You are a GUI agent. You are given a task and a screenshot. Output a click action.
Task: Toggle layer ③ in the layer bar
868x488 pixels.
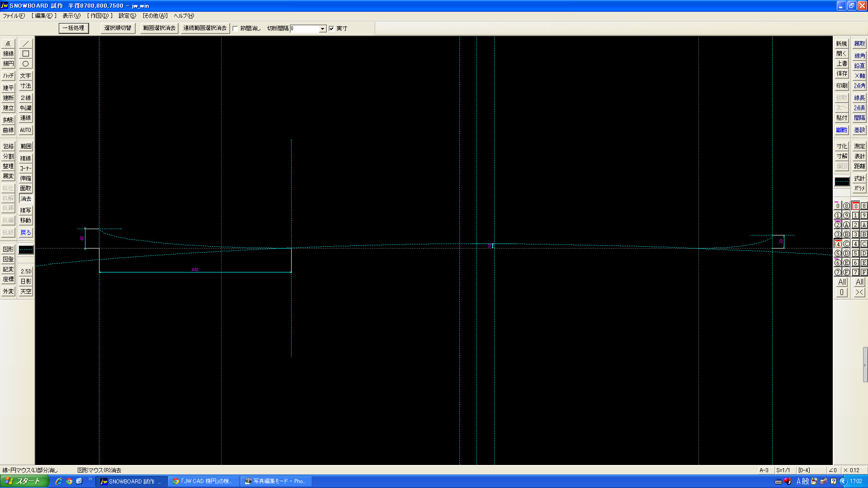838,235
